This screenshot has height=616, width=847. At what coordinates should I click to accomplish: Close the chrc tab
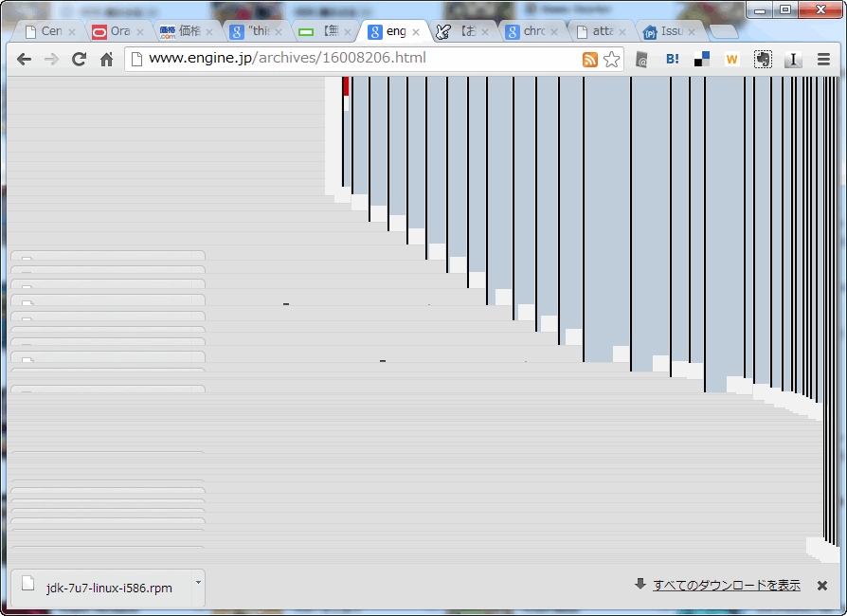click(x=553, y=32)
